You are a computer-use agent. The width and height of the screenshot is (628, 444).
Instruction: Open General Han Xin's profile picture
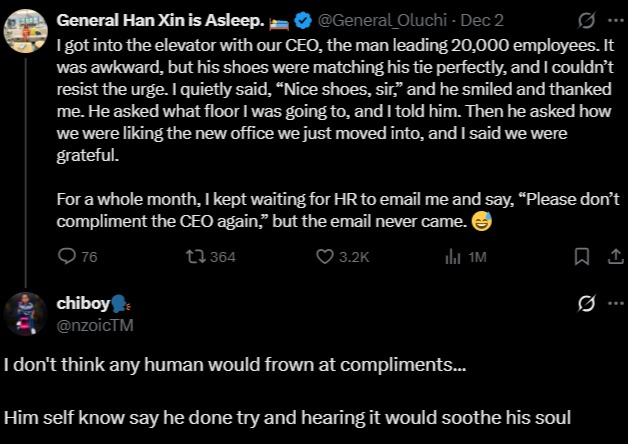pos(24,30)
